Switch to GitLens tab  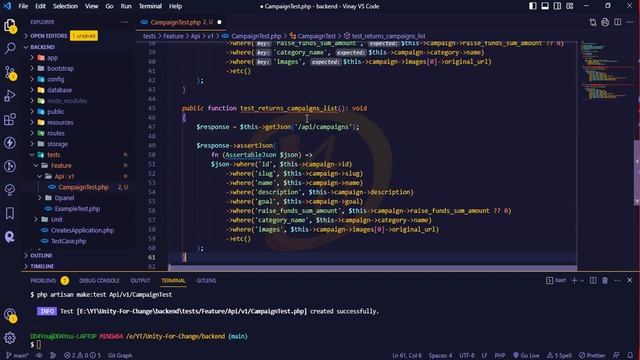(x=206, y=280)
